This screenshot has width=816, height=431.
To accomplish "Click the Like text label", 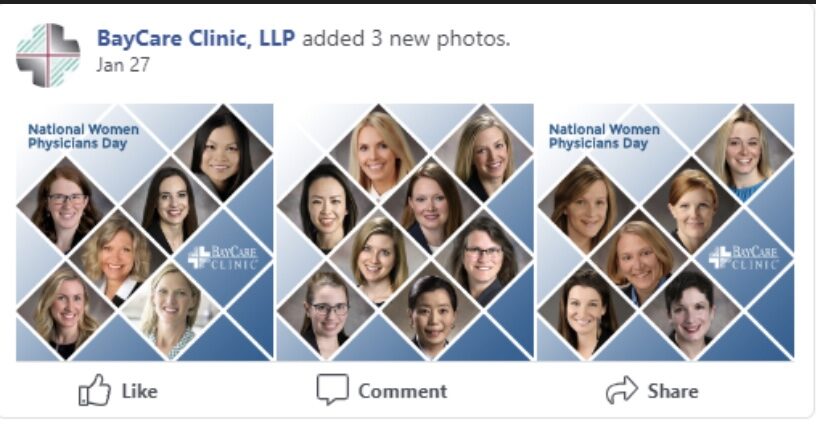I will point(139,391).
